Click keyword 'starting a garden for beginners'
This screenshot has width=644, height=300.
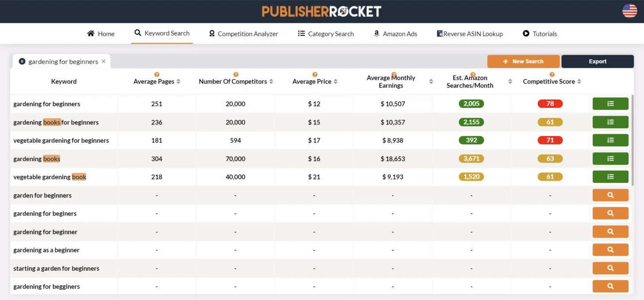coord(56,268)
